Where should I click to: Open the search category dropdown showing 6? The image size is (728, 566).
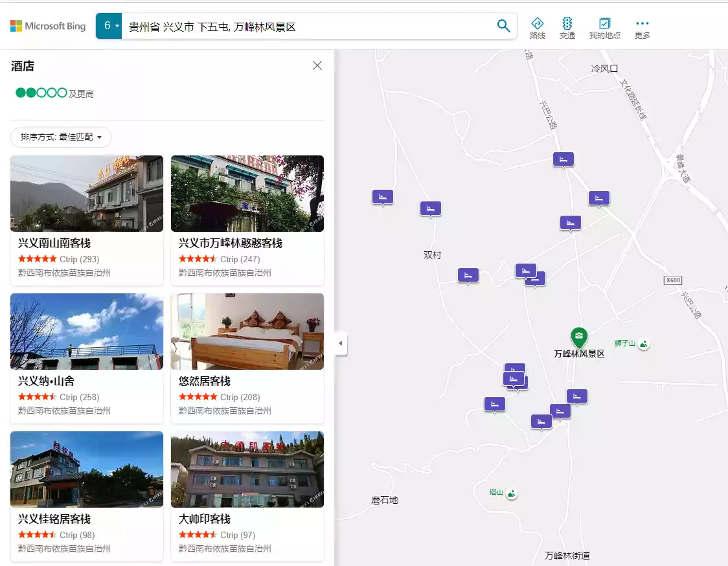pyautogui.click(x=109, y=26)
